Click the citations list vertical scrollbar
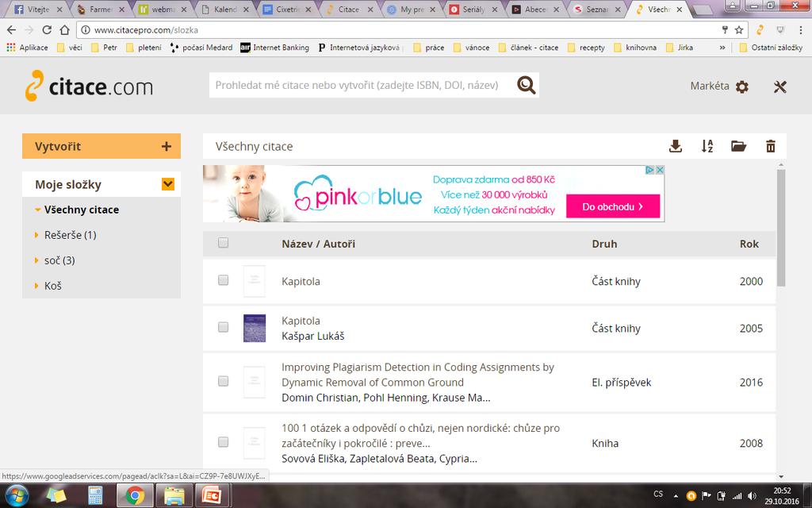812x508 pixels. tap(781, 228)
